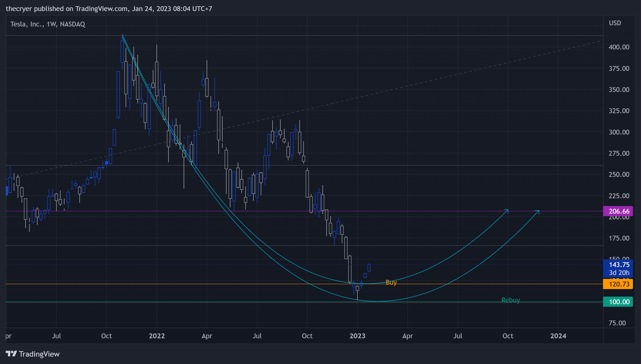Viewport: 641px width, 364px height.
Task: Click the 175.00 price axis label
Action: (x=619, y=238)
